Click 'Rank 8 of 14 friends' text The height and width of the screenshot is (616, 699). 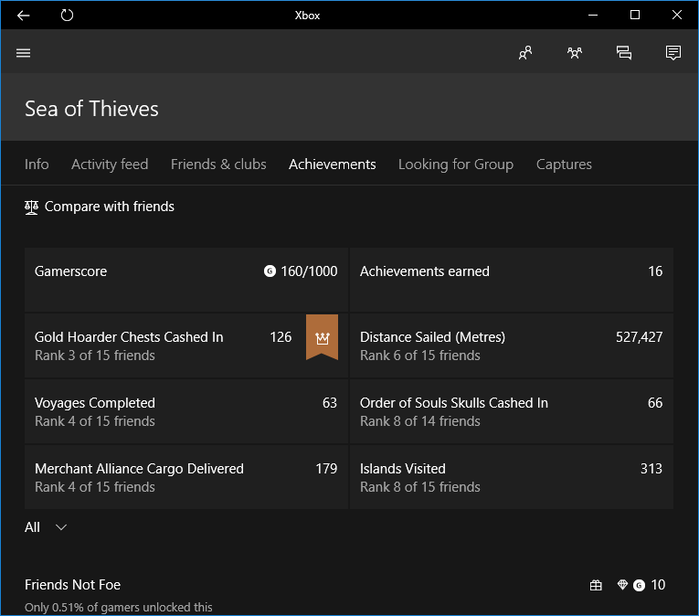[x=420, y=421]
